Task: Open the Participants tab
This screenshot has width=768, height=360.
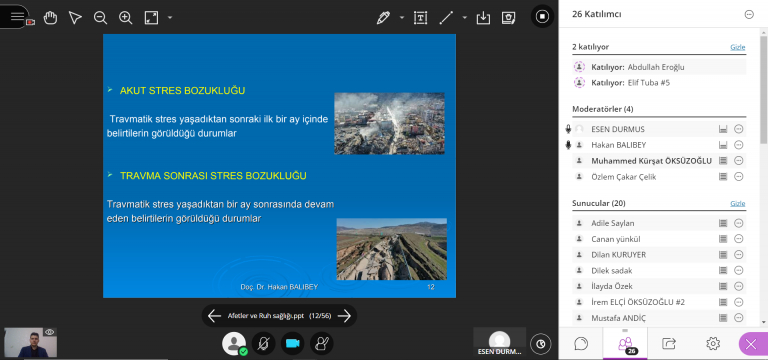Action: tap(625, 343)
